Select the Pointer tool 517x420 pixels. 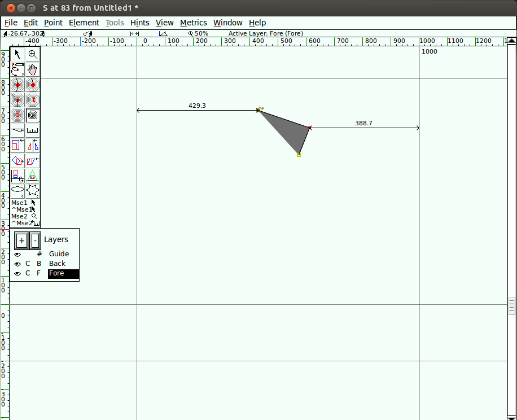point(17,55)
